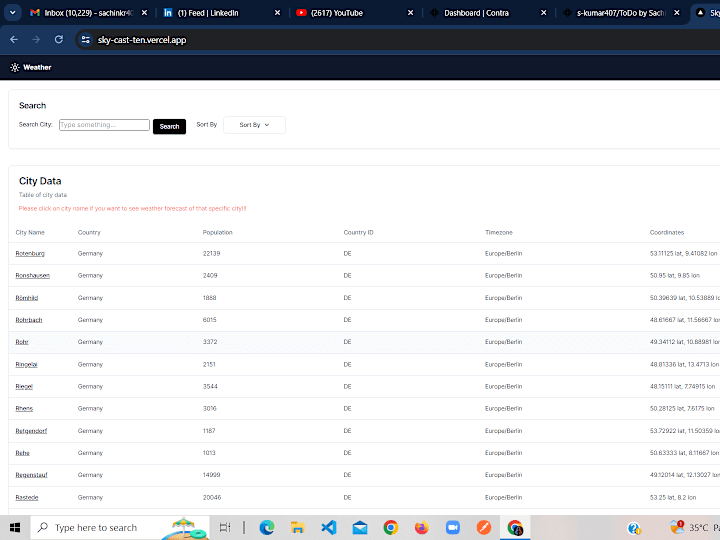Open the Rohr city link

pyautogui.click(x=22, y=342)
